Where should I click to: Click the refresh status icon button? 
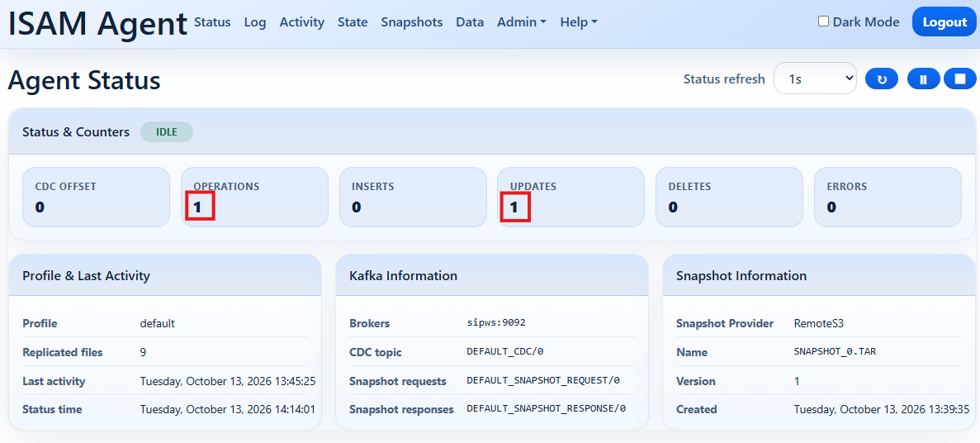(881, 79)
